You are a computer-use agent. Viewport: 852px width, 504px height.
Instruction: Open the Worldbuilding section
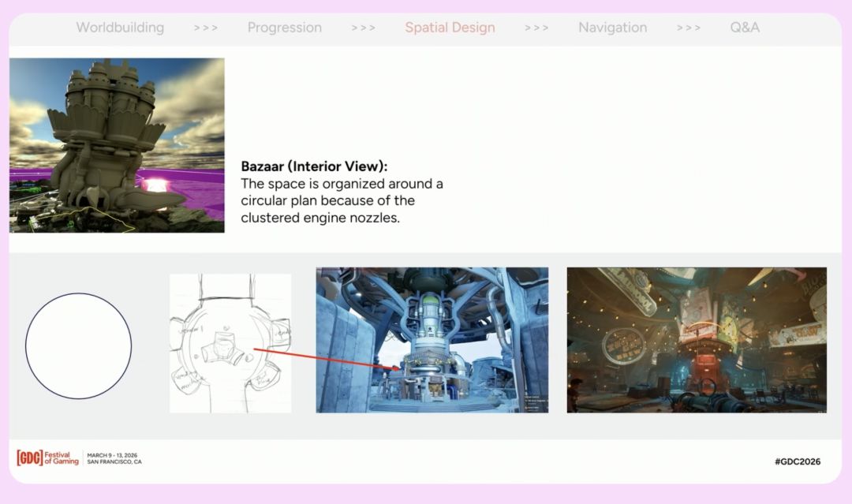coord(120,28)
